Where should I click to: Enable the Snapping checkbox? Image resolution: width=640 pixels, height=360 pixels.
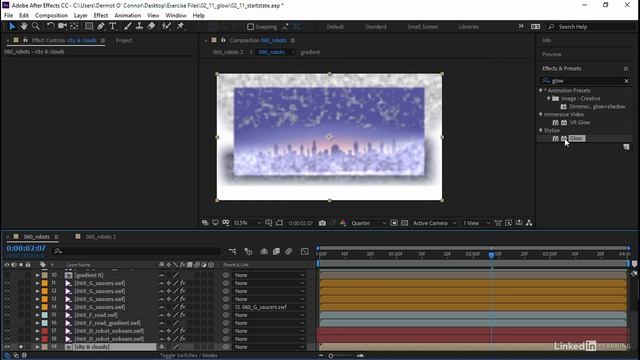pyautogui.click(x=251, y=27)
